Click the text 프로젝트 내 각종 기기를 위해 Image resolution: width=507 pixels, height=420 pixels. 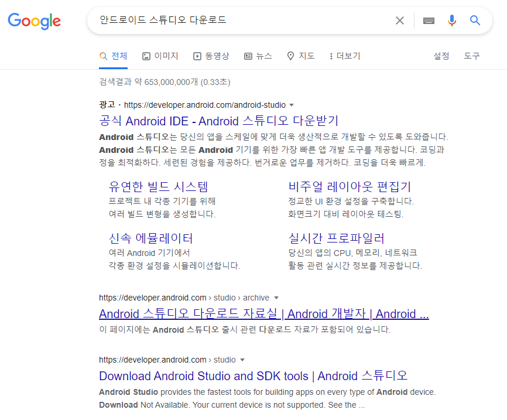pyautogui.click(x=162, y=202)
